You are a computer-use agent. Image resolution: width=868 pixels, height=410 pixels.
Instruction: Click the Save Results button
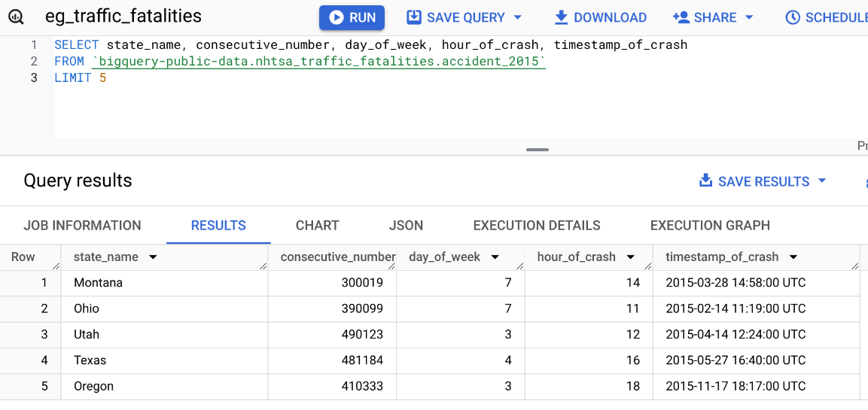754,181
